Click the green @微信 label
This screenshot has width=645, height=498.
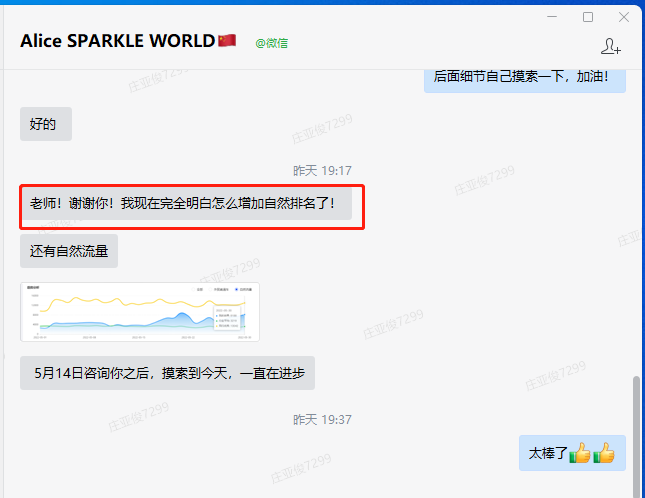[x=271, y=43]
